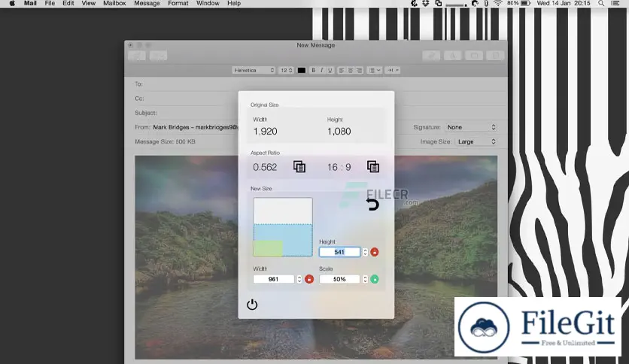Click the undo arrow in New Size

coord(372,204)
